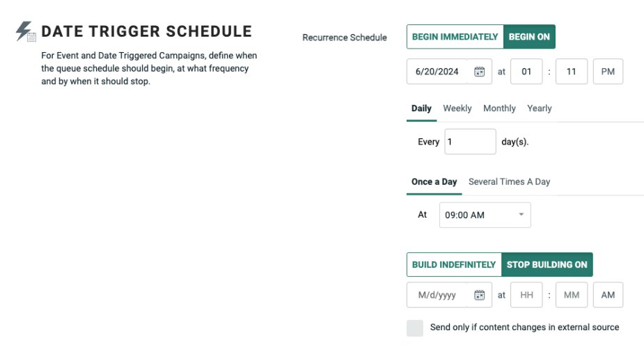Select the Begin On option
The height and width of the screenshot is (356, 644).
click(x=529, y=37)
